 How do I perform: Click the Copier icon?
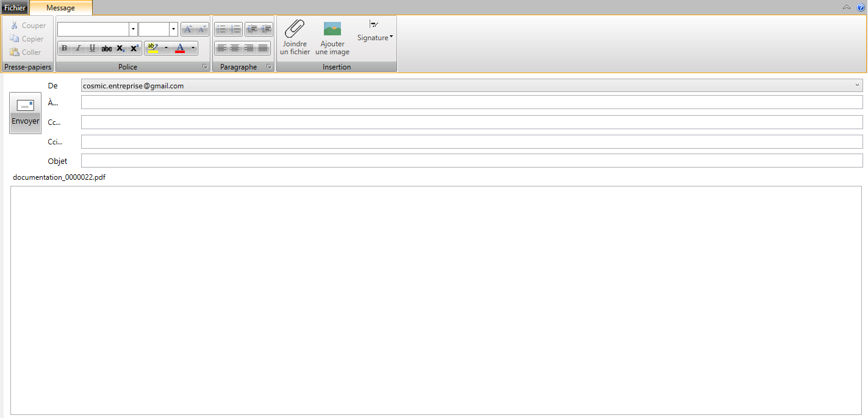pyautogui.click(x=13, y=38)
